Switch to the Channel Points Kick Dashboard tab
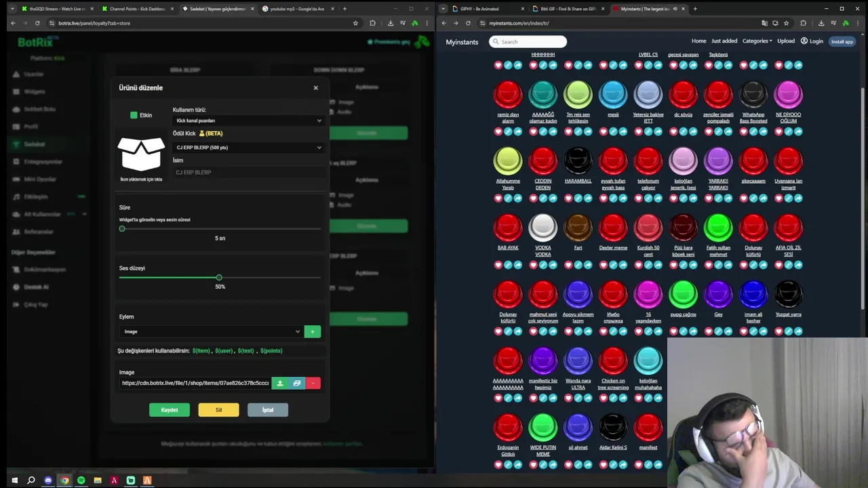The image size is (868, 488). coord(136,9)
